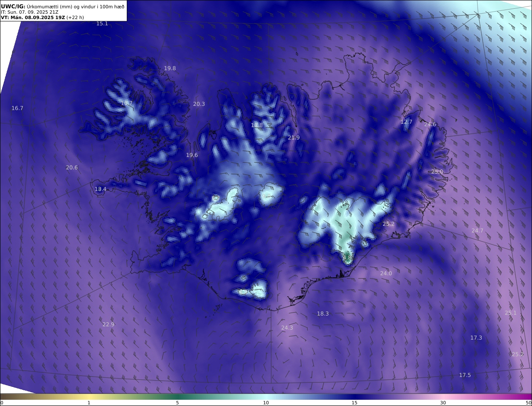Click the 21.9 value label
Screen dimensions: 532x406
(x=294, y=137)
